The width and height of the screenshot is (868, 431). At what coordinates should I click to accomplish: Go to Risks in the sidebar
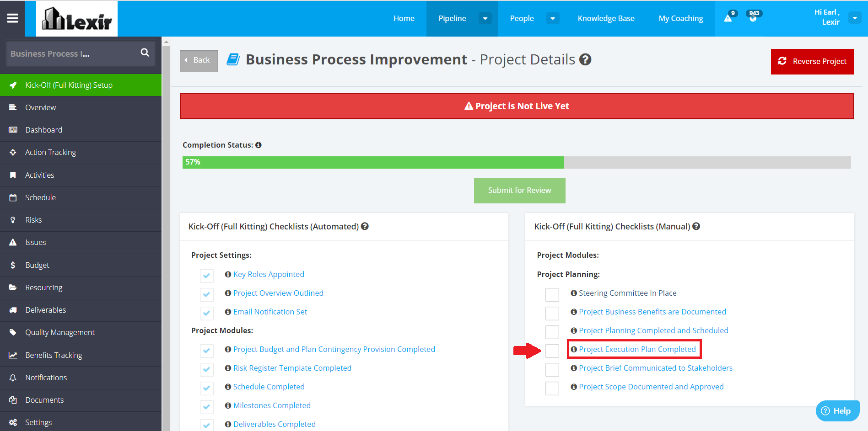click(x=81, y=220)
